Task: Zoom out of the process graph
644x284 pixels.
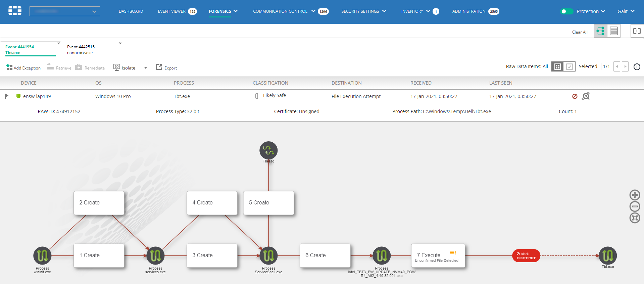Action: [x=635, y=206]
